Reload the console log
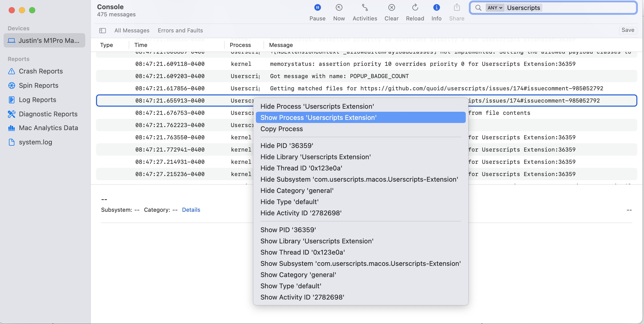This screenshot has height=324, width=644. pos(415,8)
